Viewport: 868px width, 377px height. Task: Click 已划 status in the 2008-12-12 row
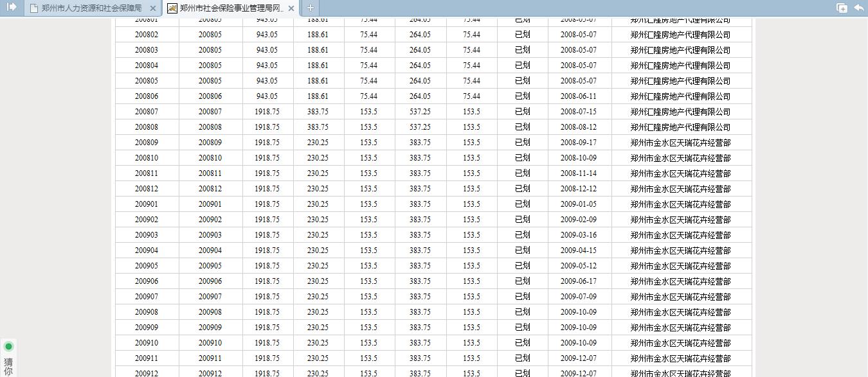(x=523, y=189)
